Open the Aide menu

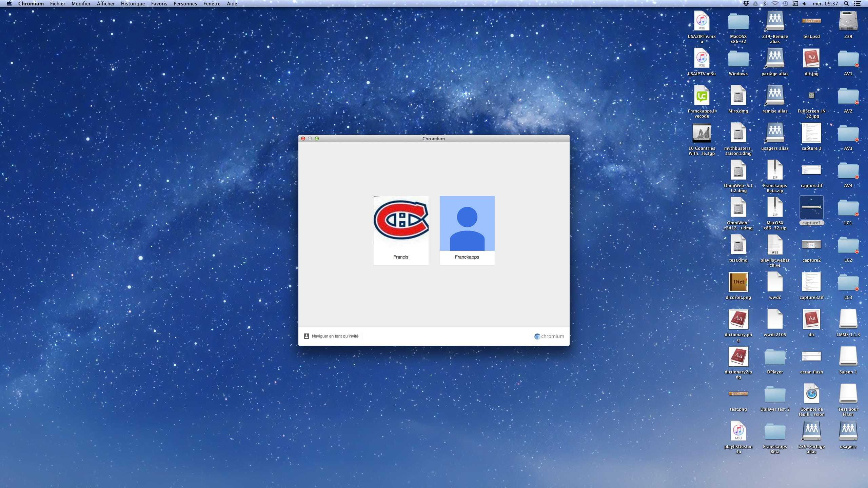(x=232, y=4)
